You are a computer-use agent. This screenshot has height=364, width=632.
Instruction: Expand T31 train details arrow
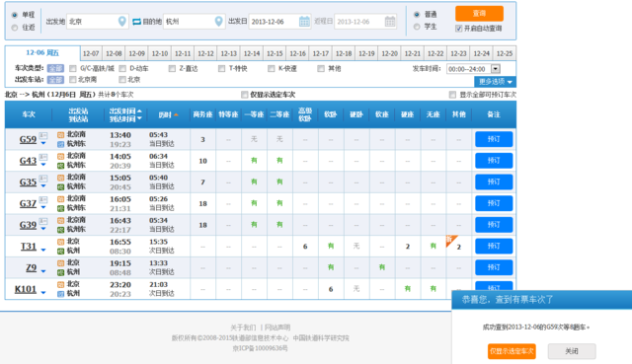[43, 250]
